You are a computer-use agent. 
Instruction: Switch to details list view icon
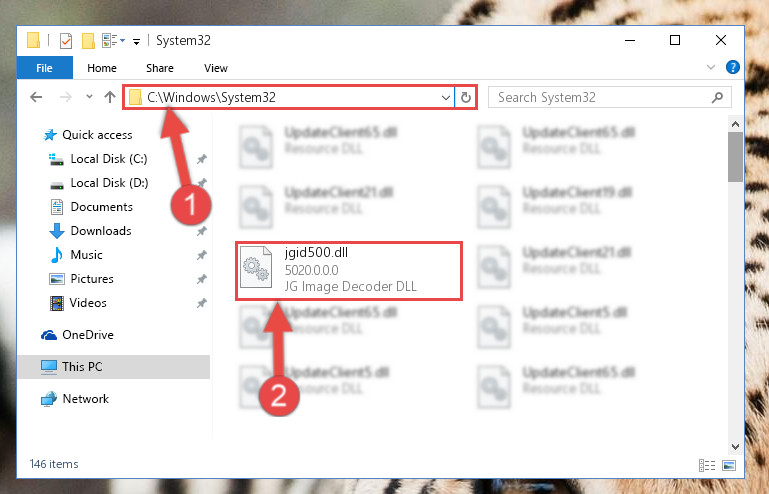[x=707, y=465]
